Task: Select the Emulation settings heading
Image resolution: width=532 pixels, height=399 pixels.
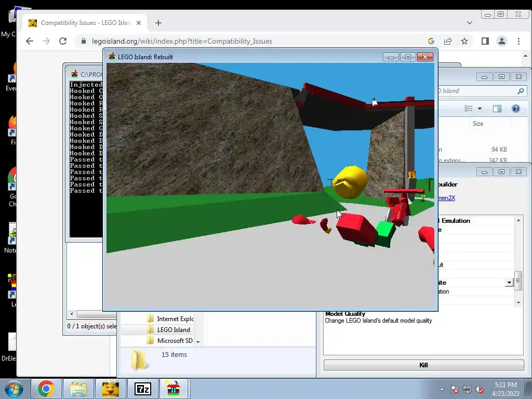Action: point(455,221)
